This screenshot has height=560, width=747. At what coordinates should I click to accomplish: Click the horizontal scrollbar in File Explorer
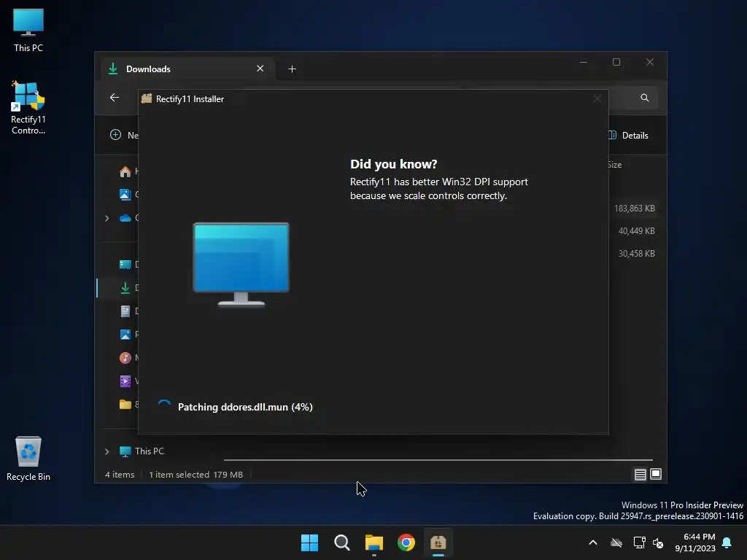point(438,460)
